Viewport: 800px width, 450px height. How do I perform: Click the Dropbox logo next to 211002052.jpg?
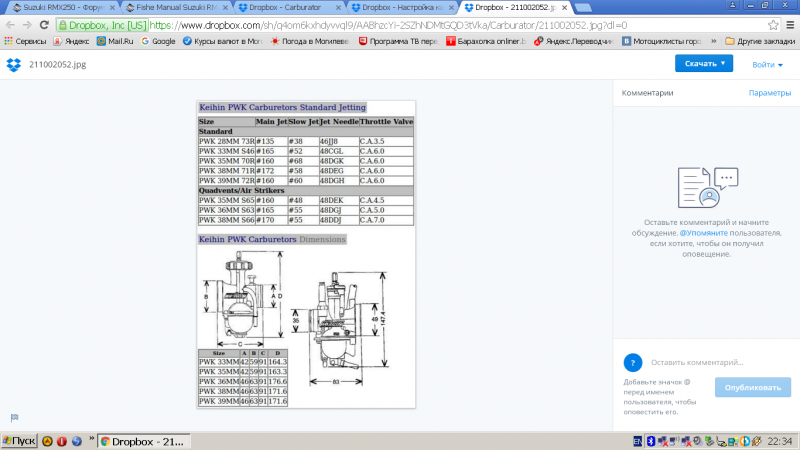coord(14,65)
